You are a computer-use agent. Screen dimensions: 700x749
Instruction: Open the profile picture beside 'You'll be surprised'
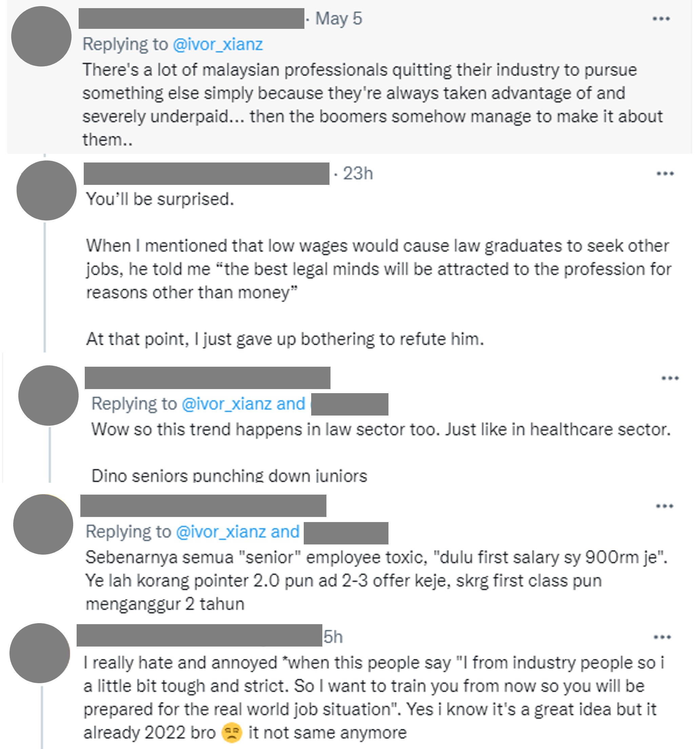[x=46, y=191]
